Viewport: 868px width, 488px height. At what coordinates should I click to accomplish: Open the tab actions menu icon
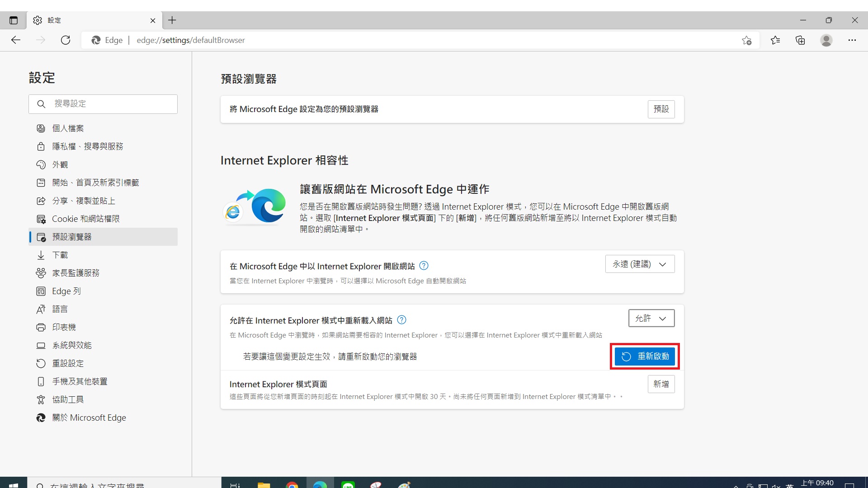[14, 20]
